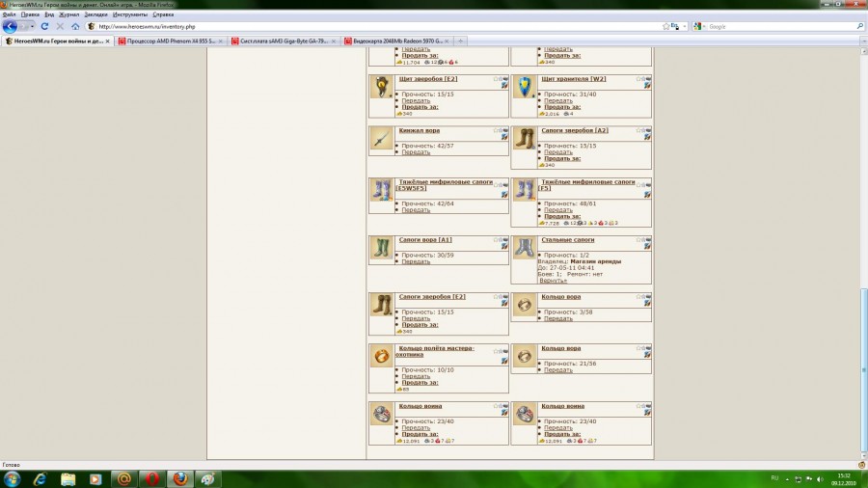
Task: Open the back/forward history dropdown arrow
Action: point(32,27)
